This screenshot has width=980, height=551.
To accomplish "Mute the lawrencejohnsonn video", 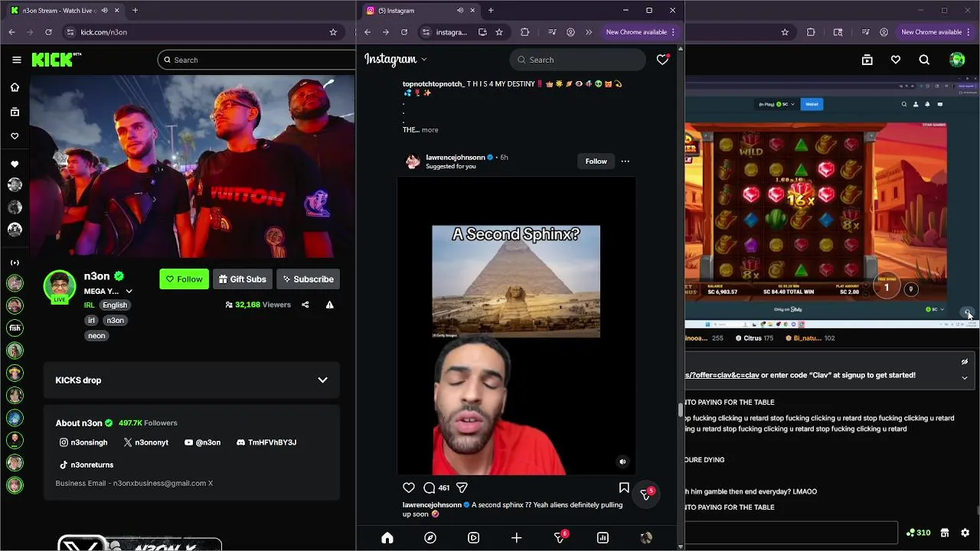I will coord(622,461).
